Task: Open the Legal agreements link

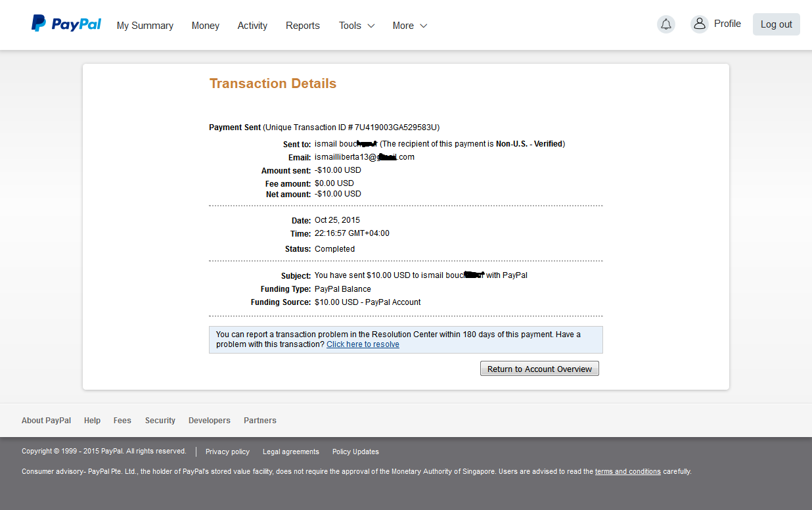Action: point(291,452)
